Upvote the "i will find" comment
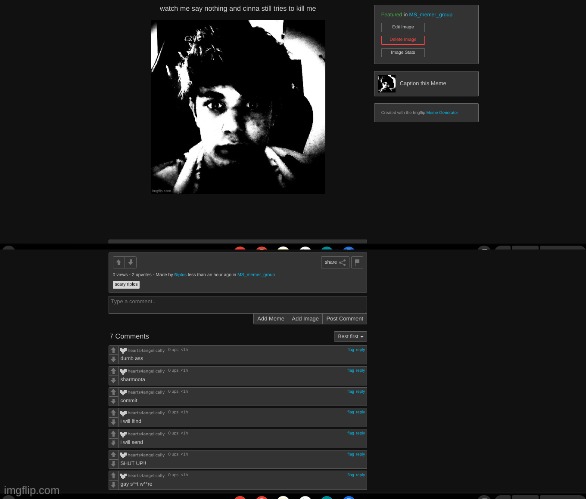 tap(114, 413)
